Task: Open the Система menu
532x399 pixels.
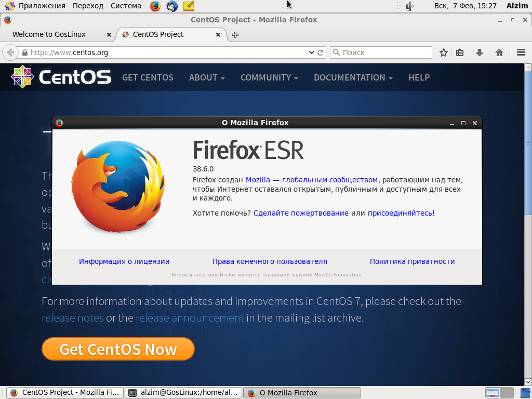Action: tap(126, 6)
